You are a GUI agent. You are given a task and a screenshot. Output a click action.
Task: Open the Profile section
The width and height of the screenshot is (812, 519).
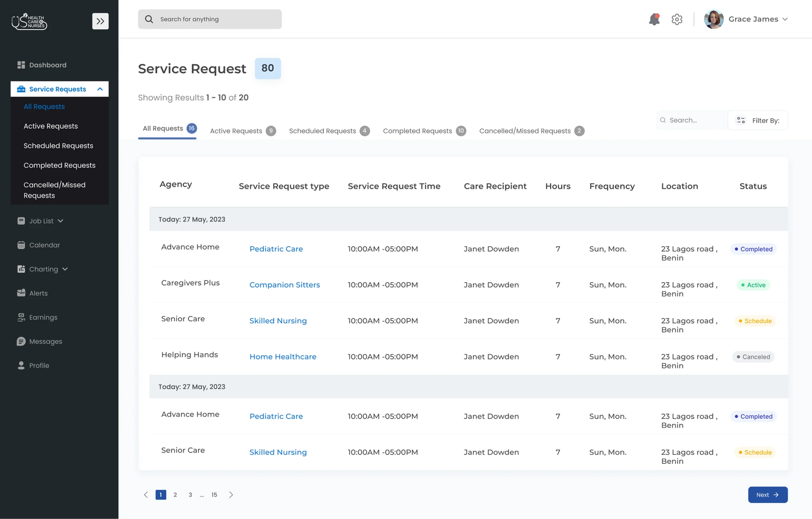click(39, 365)
